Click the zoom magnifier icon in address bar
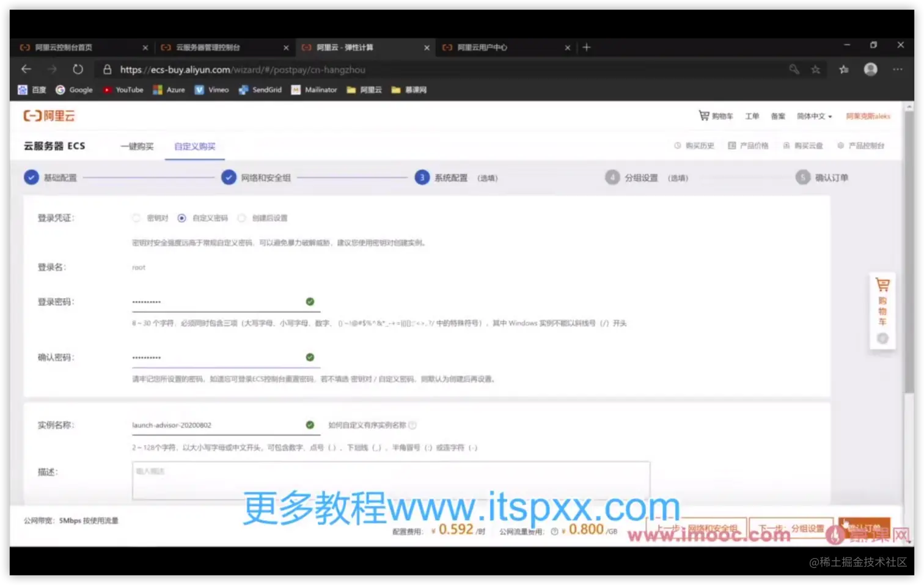924x585 pixels. [794, 69]
